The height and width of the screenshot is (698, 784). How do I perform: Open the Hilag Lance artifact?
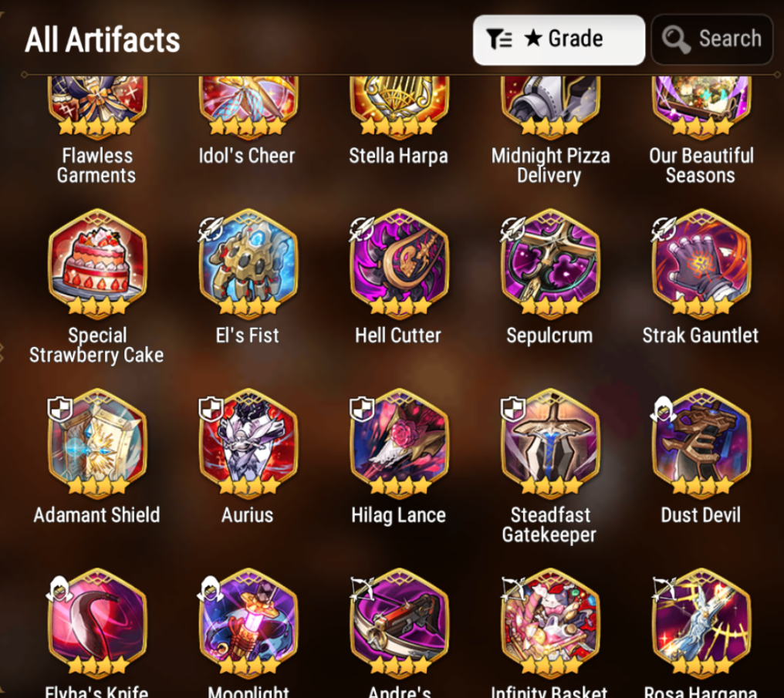point(399,444)
